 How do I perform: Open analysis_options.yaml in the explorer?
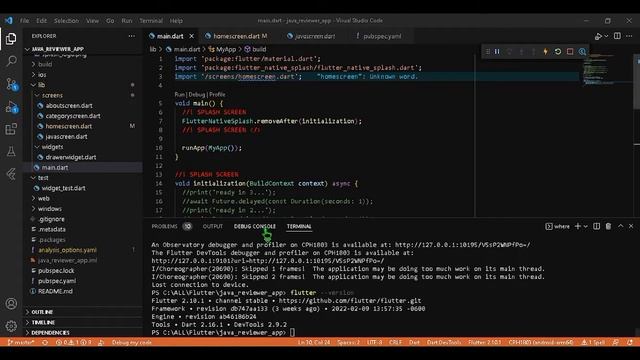[x=67, y=250]
